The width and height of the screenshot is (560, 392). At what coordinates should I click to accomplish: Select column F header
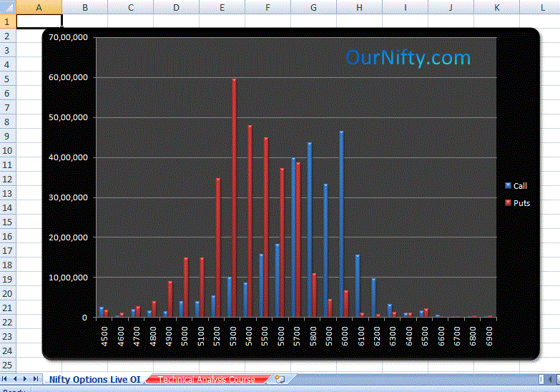tap(268, 7)
